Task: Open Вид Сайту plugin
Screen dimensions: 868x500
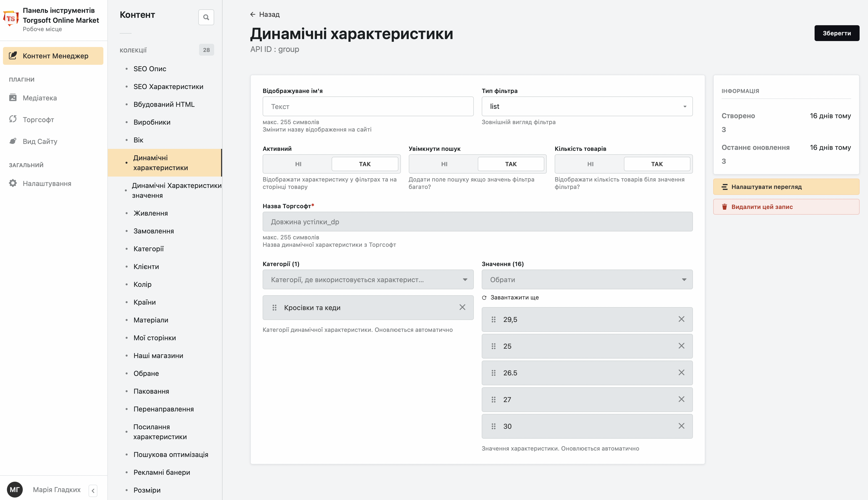Action: coord(40,141)
